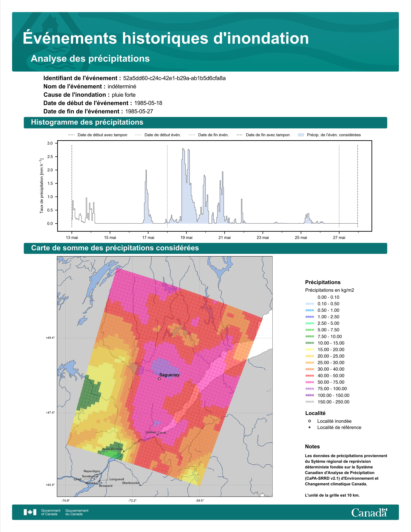Click the 50.00 - 75.00 legend color swatch

[310, 382]
